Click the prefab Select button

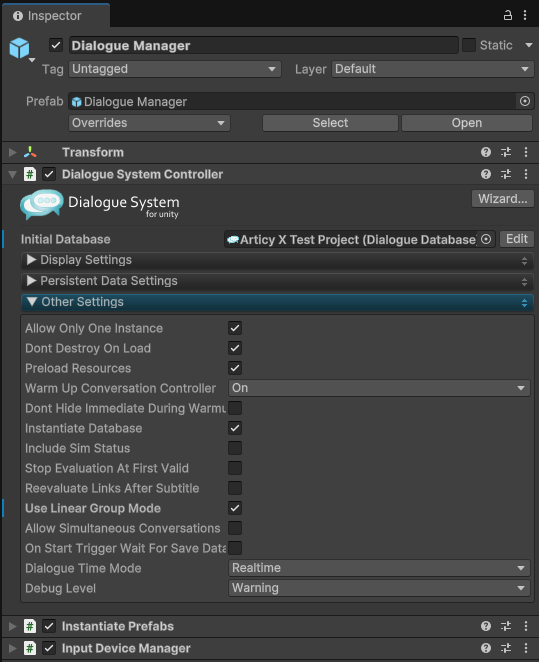click(330, 123)
